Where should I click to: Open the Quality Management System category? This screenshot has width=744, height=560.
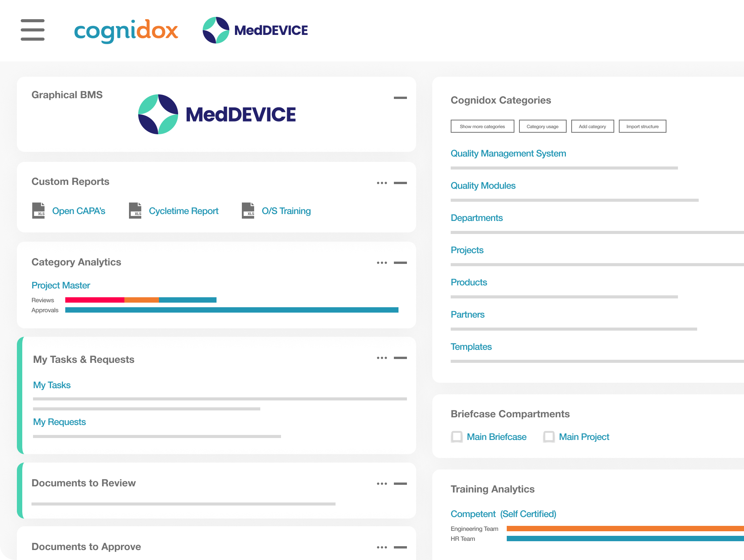pos(508,153)
